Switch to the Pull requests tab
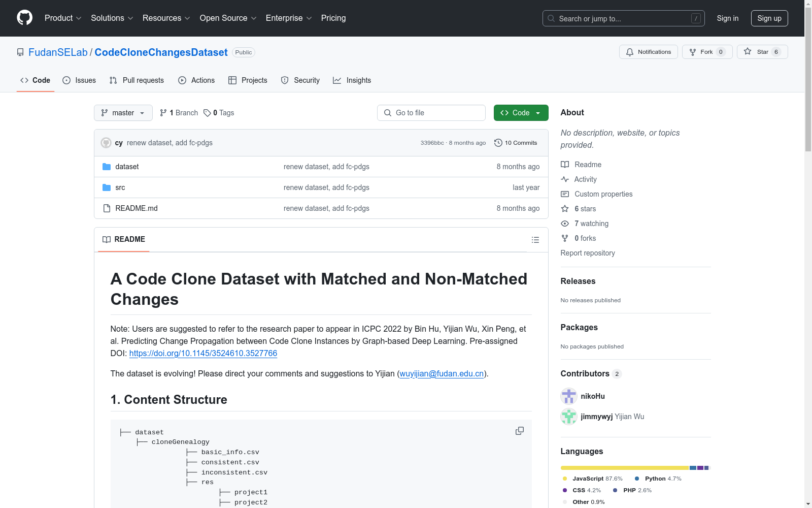The image size is (812, 508). tap(137, 80)
